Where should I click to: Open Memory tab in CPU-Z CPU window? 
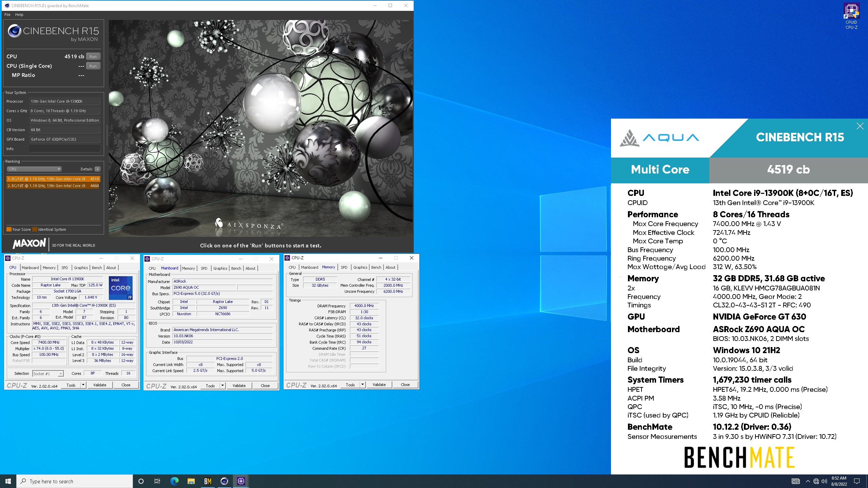49,268
